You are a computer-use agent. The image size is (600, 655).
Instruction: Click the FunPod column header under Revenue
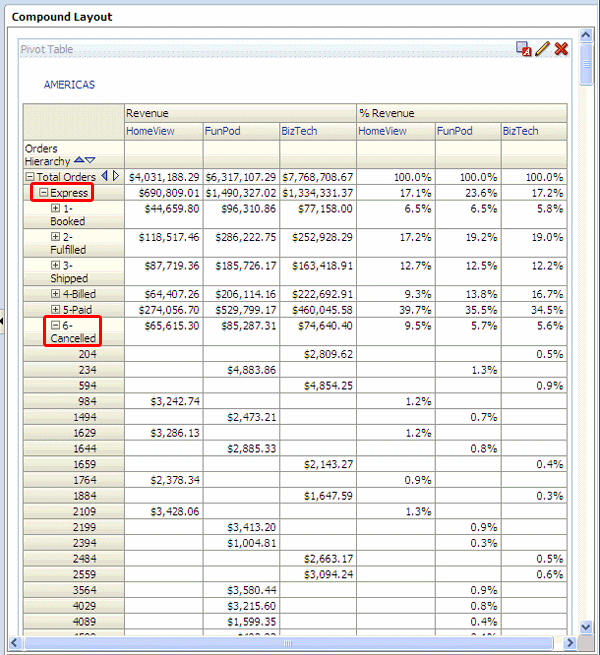pos(222,131)
